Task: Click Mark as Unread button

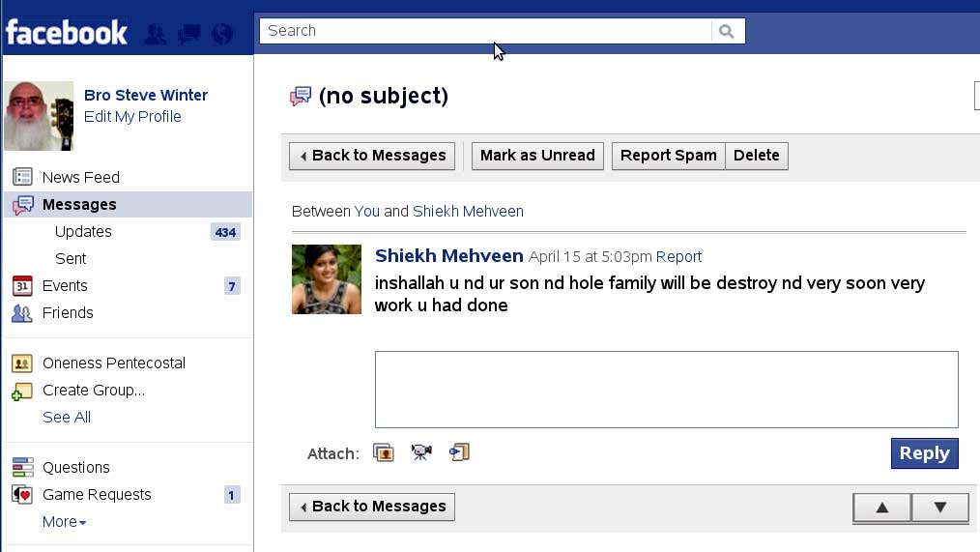Action: (537, 156)
